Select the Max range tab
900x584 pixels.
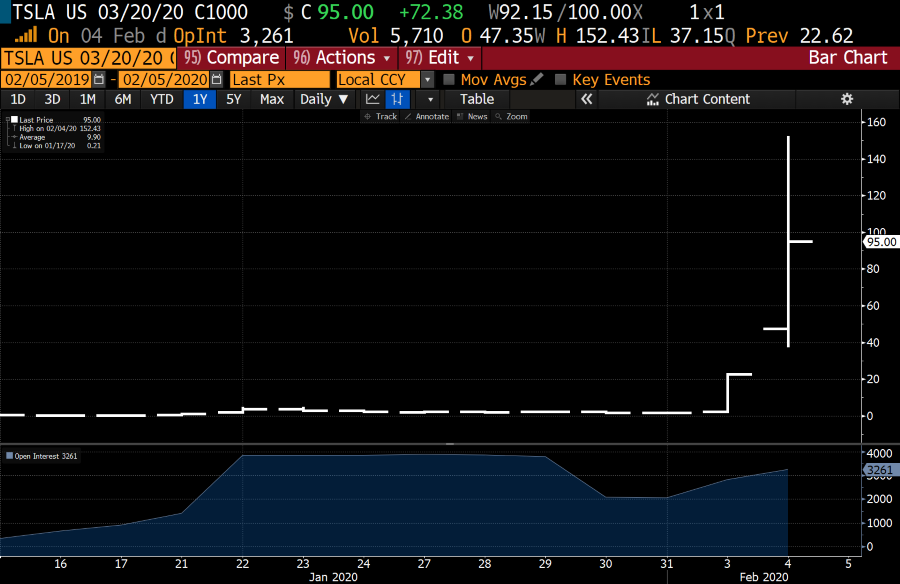click(x=271, y=99)
